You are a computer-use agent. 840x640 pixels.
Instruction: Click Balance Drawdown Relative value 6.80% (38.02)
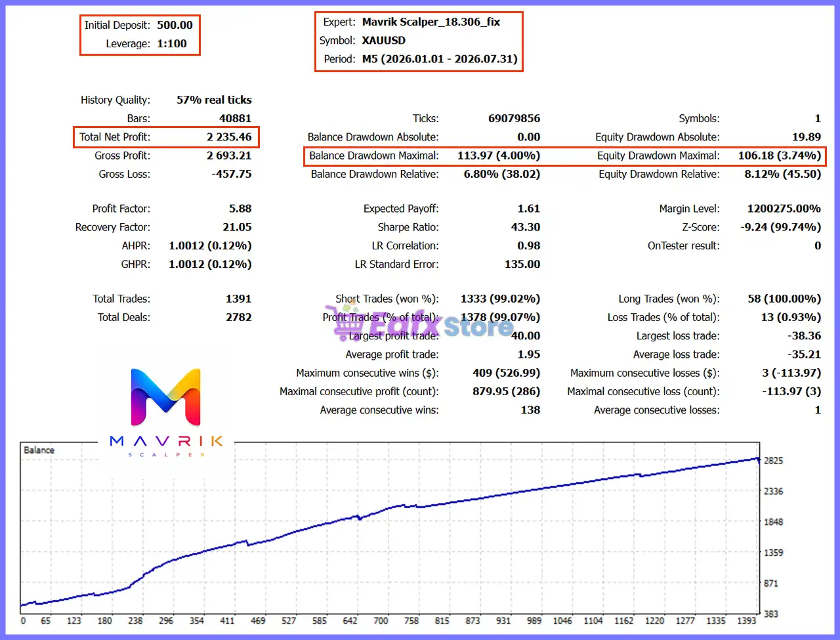tap(502, 174)
